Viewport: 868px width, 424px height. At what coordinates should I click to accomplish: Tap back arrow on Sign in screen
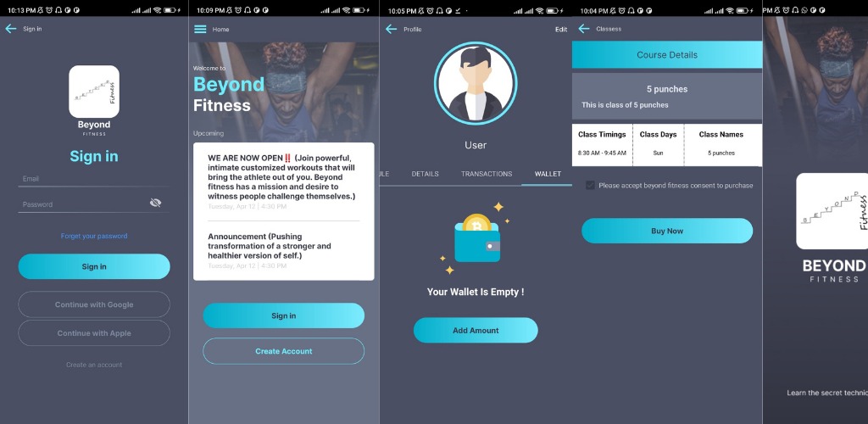(x=11, y=29)
